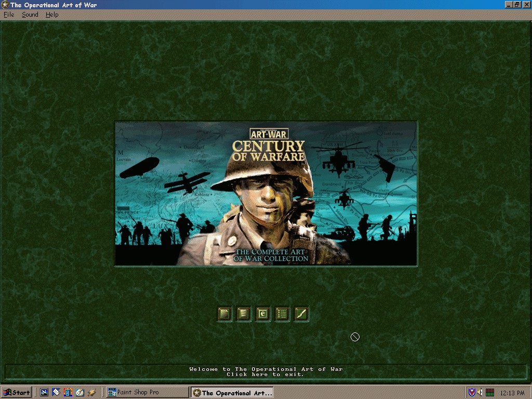Restore The Operational Art of War window
532x399 pixels.
click(516, 5)
